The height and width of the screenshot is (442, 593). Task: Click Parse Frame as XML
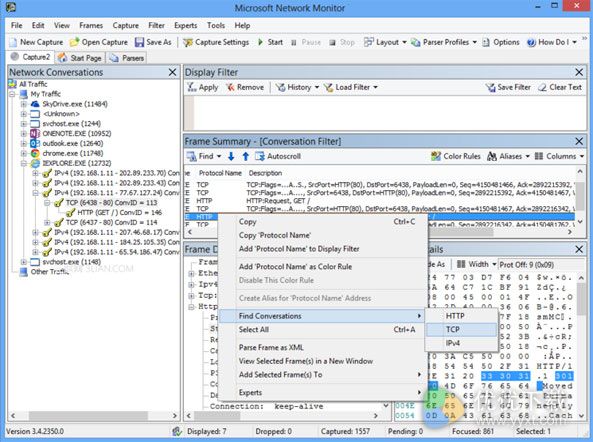pyautogui.click(x=323, y=347)
